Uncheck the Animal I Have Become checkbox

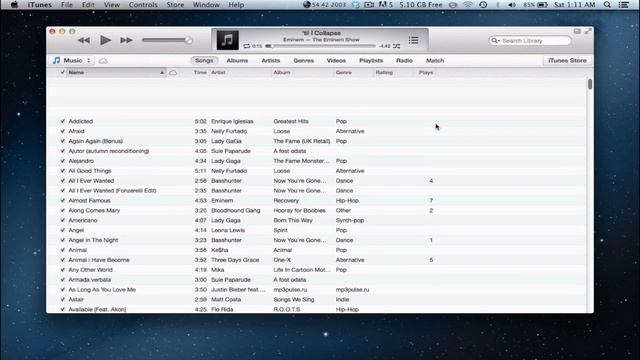(x=62, y=260)
